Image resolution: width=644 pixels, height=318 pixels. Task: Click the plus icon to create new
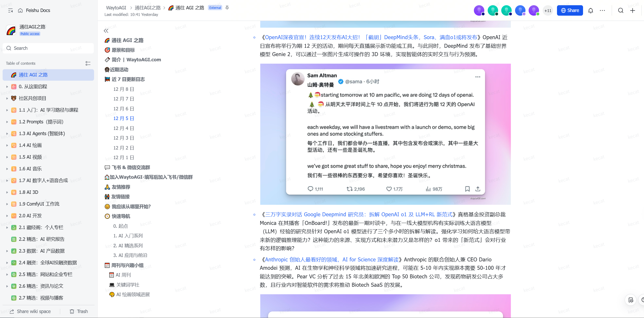coord(633,10)
